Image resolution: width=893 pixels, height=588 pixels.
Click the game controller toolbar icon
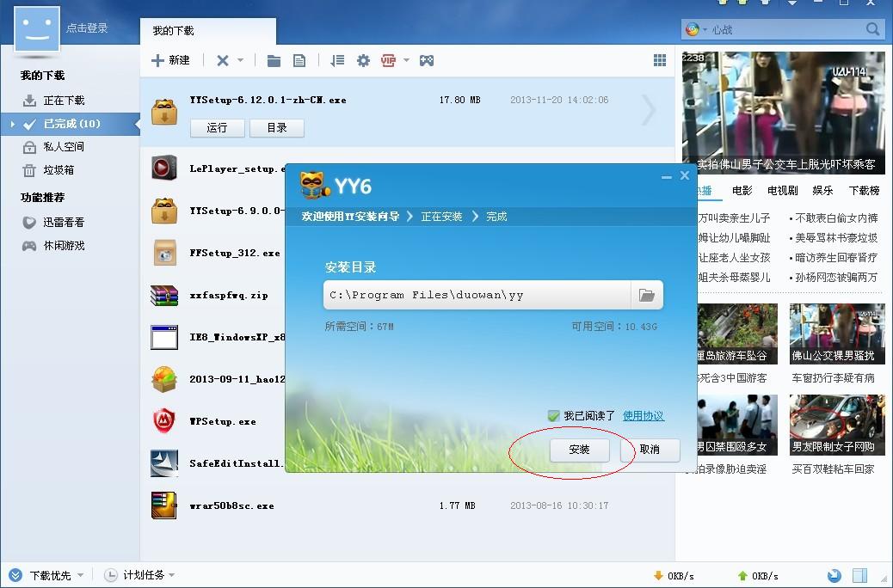click(x=427, y=60)
